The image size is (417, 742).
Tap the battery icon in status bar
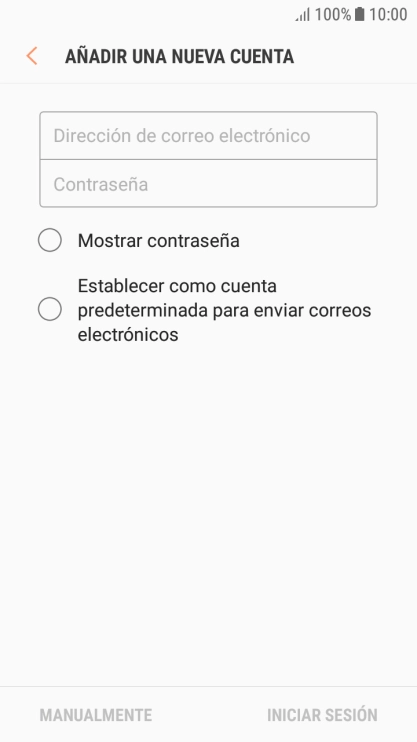pos(360,14)
